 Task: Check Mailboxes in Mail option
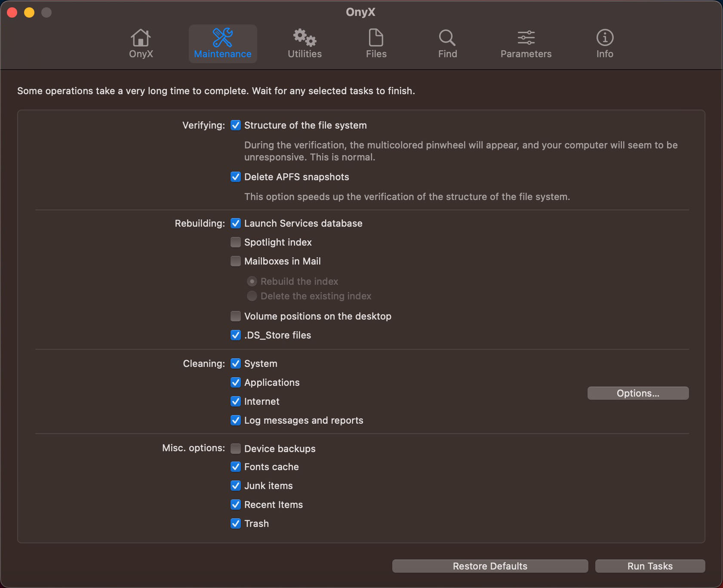coord(236,261)
